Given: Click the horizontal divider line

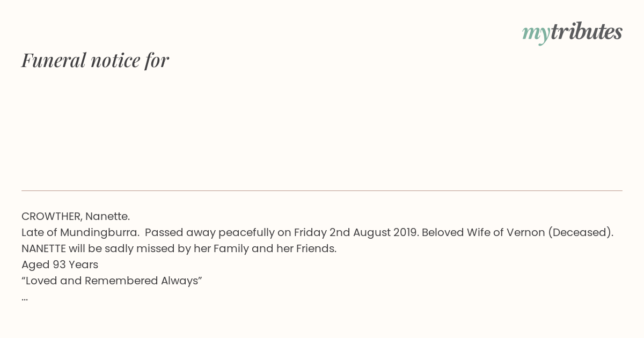Looking at the screenshot, I should tap(322, 190).
